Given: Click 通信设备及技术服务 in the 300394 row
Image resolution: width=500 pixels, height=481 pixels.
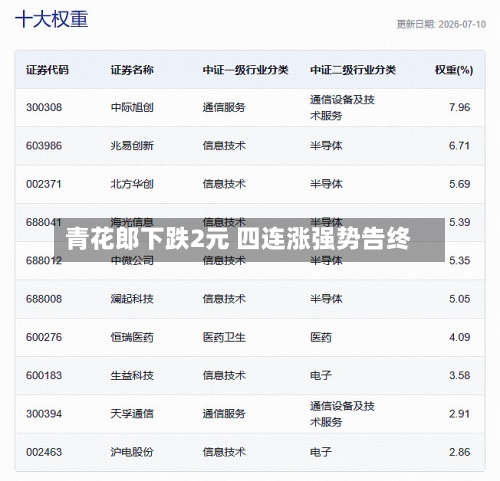Looking at the screenshot, I should click(342, 414).
